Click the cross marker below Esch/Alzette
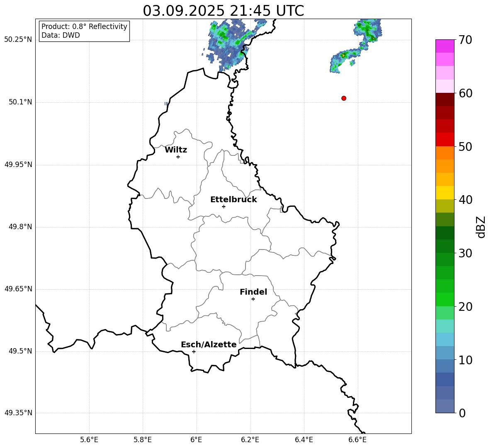The image size is (491, 448). 194,351
